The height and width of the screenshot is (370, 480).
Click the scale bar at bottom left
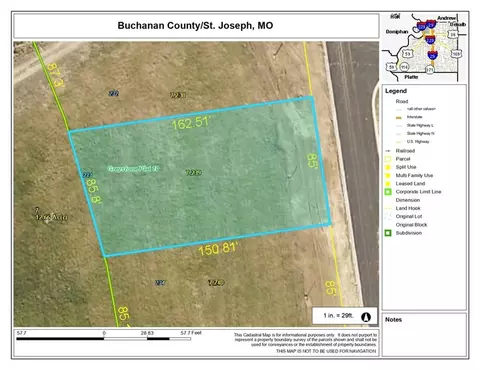click(x=103, y=339)
